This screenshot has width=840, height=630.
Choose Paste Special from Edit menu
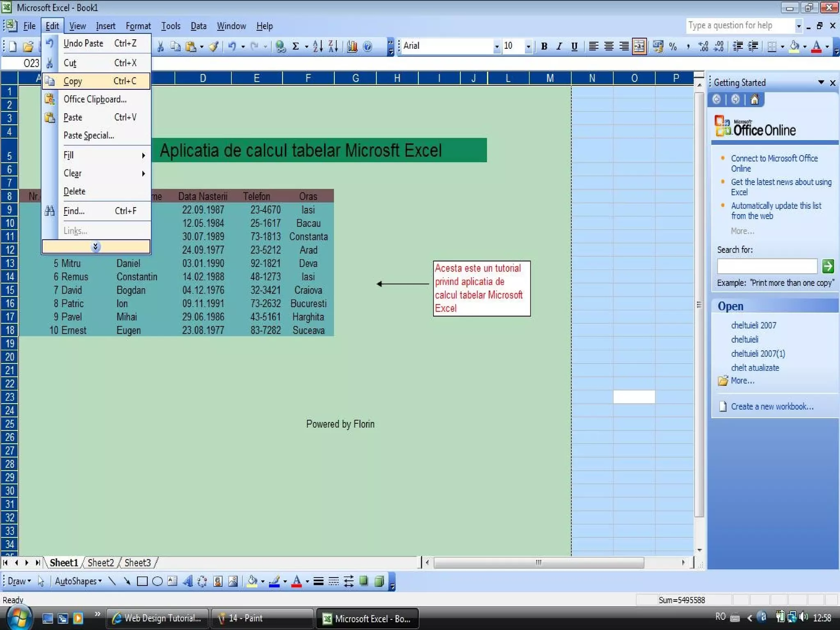(96, 135)
